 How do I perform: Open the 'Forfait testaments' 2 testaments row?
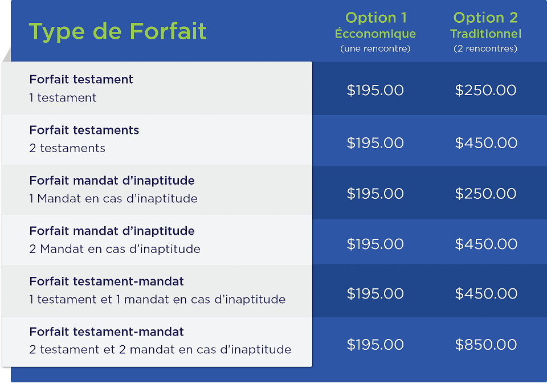coord(157,140)
